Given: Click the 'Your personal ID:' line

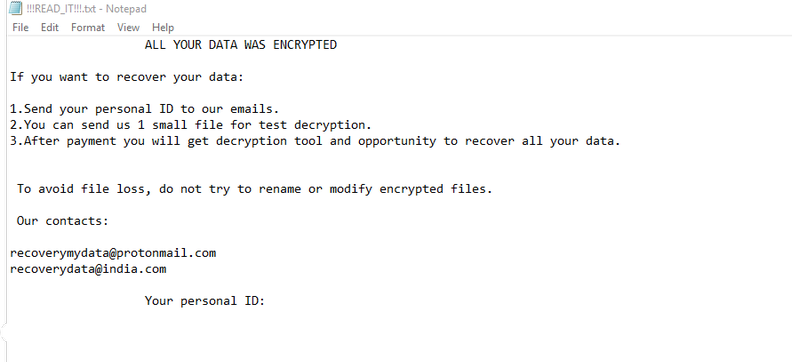Looking at the screenshot, I should click(205, 301).
